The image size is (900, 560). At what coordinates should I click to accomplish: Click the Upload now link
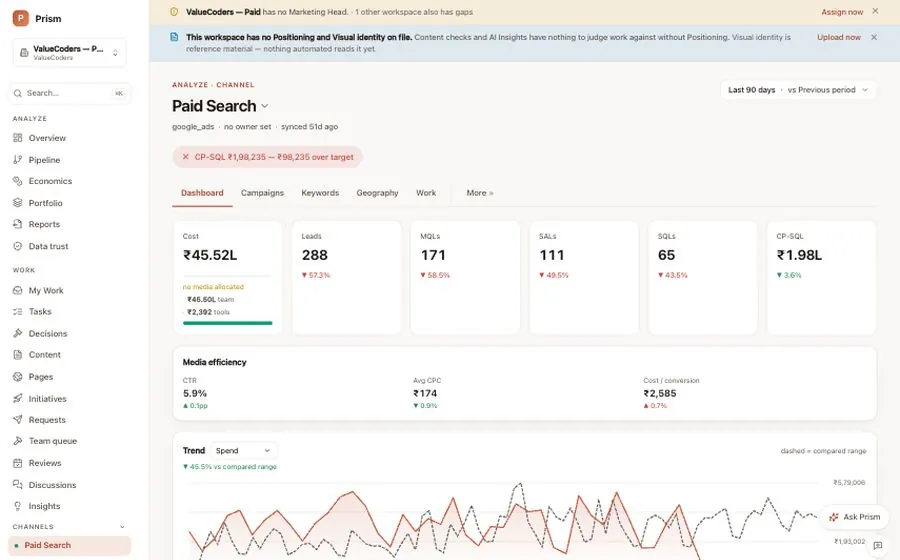[839, 37]
